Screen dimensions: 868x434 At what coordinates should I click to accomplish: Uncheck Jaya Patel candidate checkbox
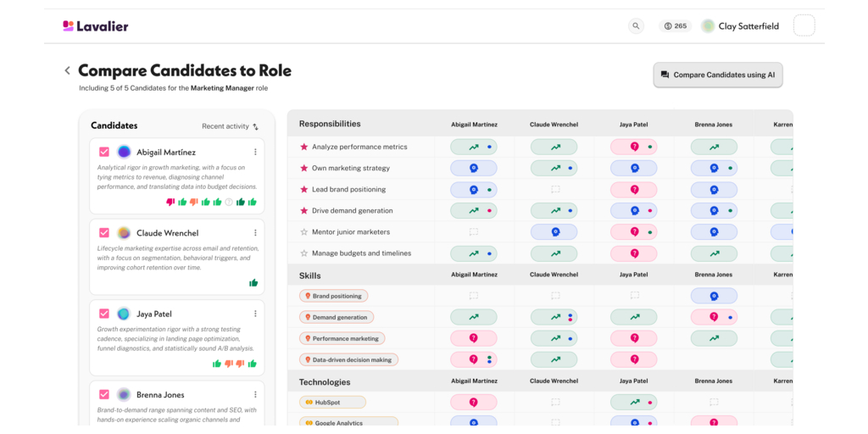pyautogui.click(x=104, y=314)
